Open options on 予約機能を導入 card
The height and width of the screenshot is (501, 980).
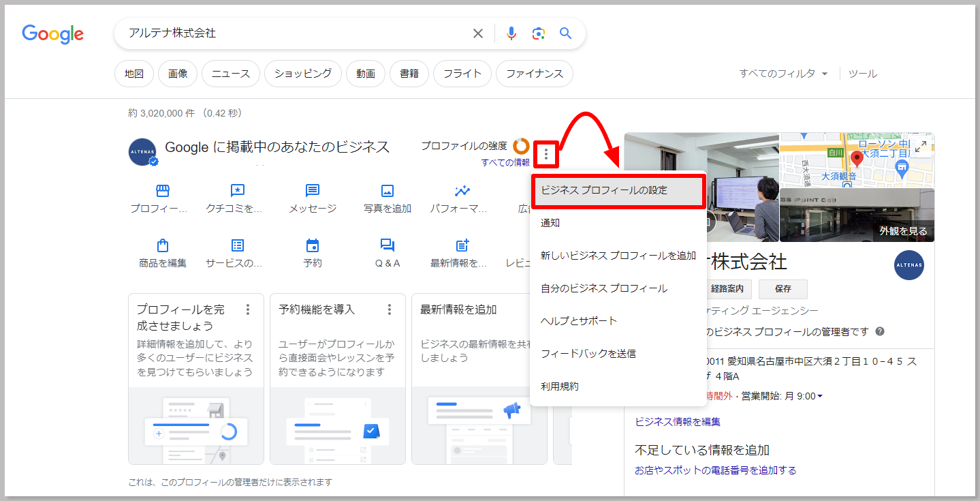click(390, 309)
